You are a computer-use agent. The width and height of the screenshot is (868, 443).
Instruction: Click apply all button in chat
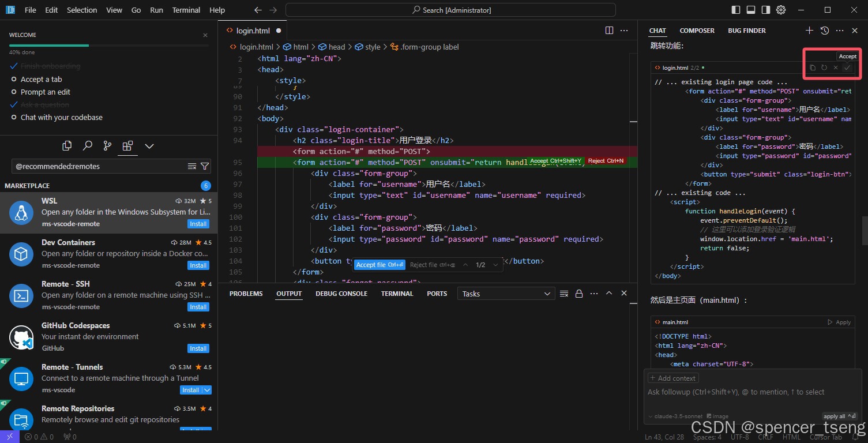coord(839,416)
